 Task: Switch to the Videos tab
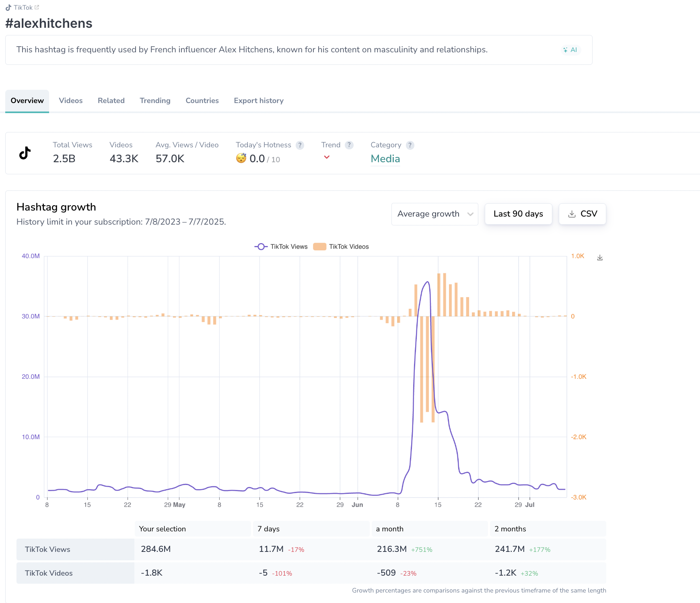click(71, 101)
